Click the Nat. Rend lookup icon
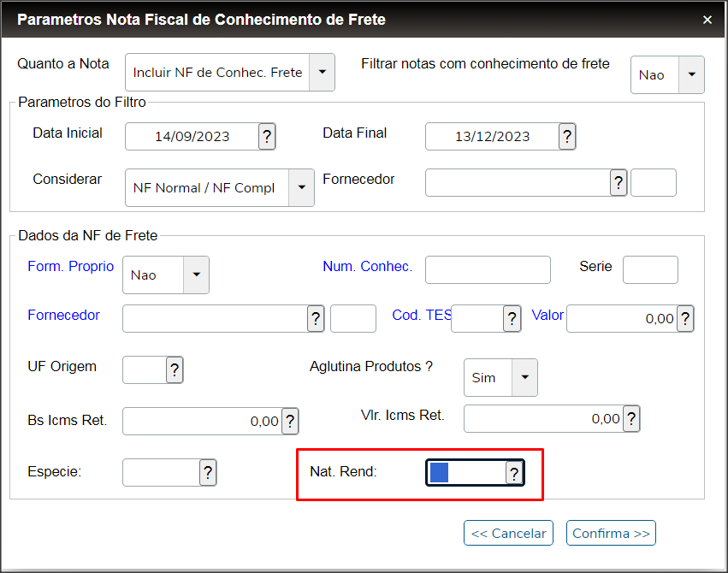The image size is (728, 573). click(x=513, y=473)
